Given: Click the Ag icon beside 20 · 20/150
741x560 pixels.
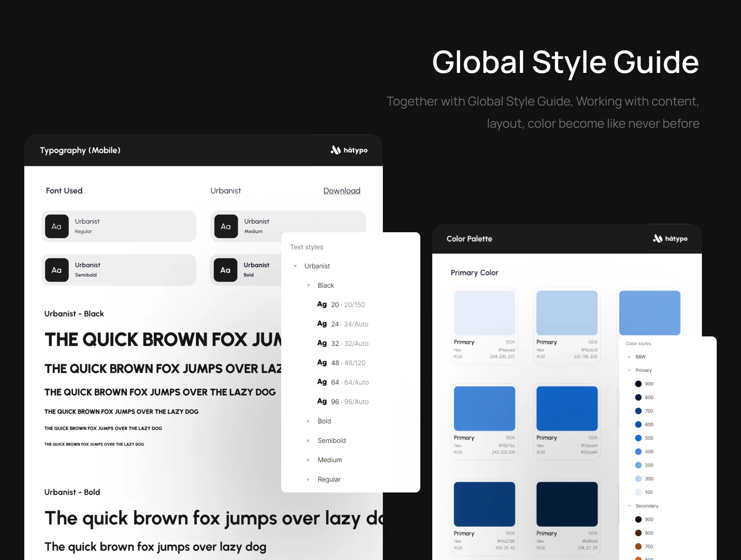Looking at the screenshot, I should pyautogui.click(x=322, y=304).
